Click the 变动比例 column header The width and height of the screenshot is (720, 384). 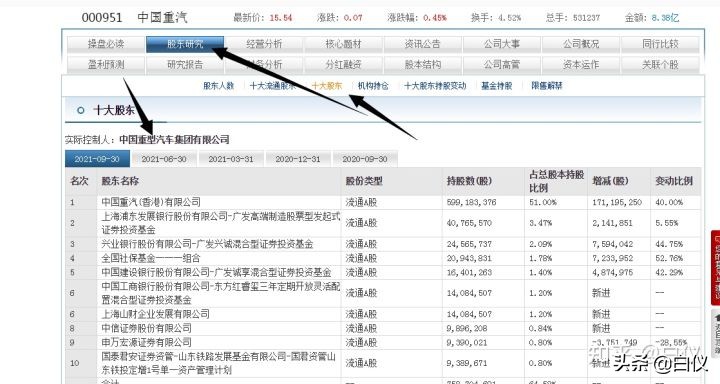[x=674, y=181]
